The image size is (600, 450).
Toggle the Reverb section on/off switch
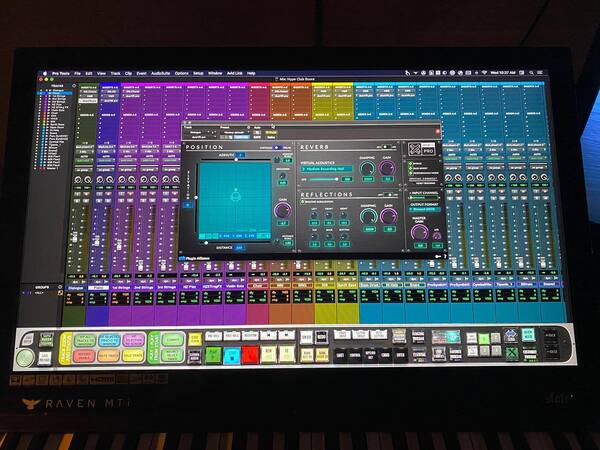pos(387,147)
